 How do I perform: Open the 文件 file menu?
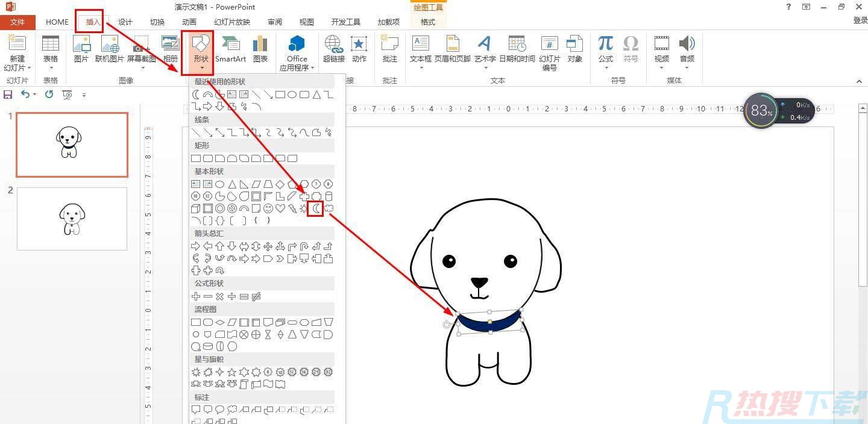tap(17, 22)
